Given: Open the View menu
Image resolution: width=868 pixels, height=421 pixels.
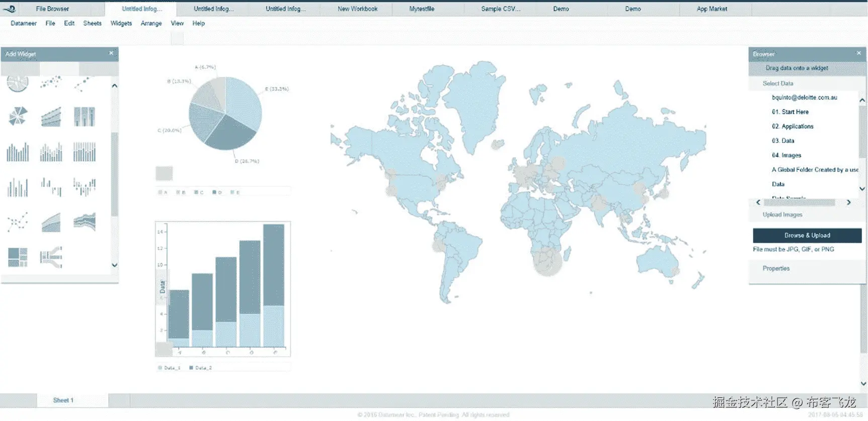Looking at the screenshot, I should pos(177,23).
